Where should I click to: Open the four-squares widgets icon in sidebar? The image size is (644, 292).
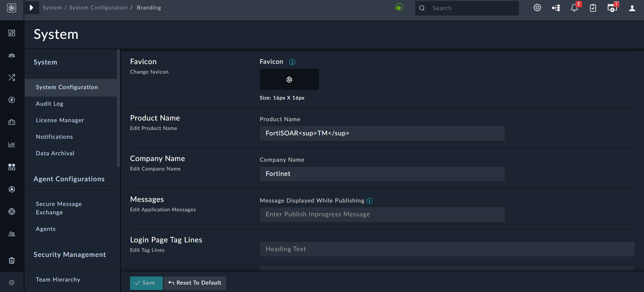(x=12, y=167)
